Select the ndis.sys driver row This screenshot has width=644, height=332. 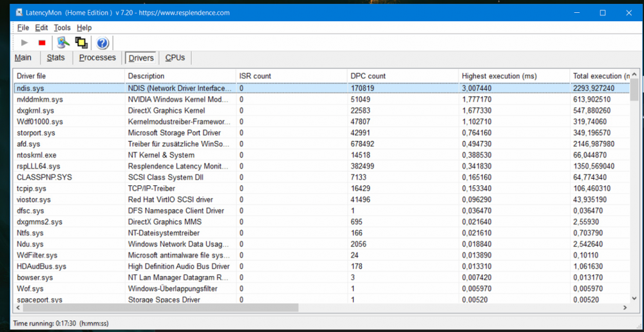[321, 88]
